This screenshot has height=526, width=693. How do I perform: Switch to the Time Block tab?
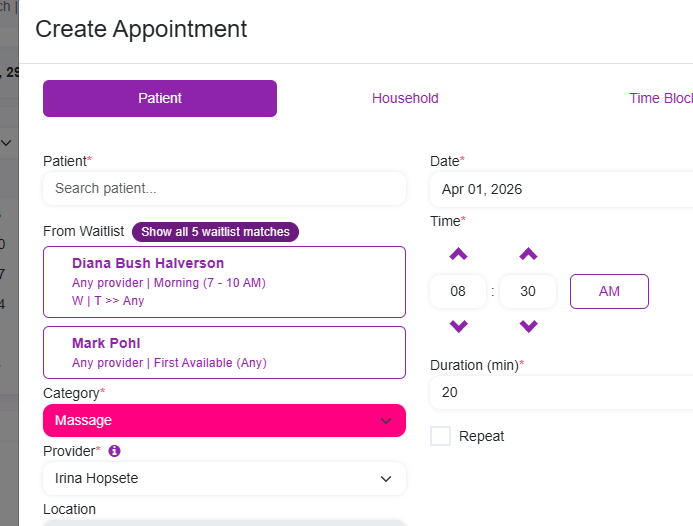point(660,98)
